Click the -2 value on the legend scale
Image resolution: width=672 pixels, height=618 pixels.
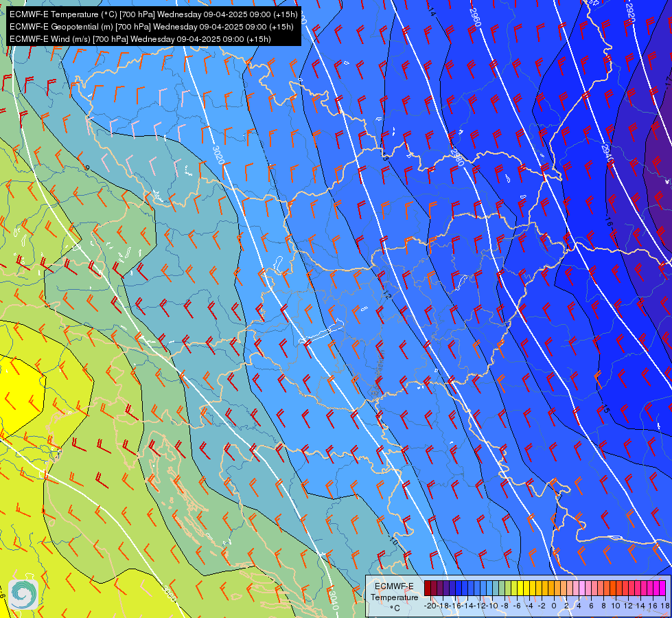[542, 606]
